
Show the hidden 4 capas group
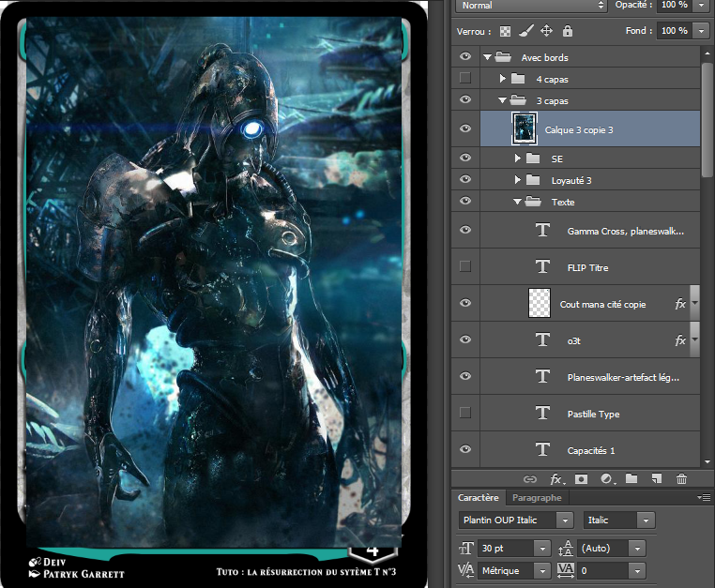pyautogui.click(x=465, y=79)
